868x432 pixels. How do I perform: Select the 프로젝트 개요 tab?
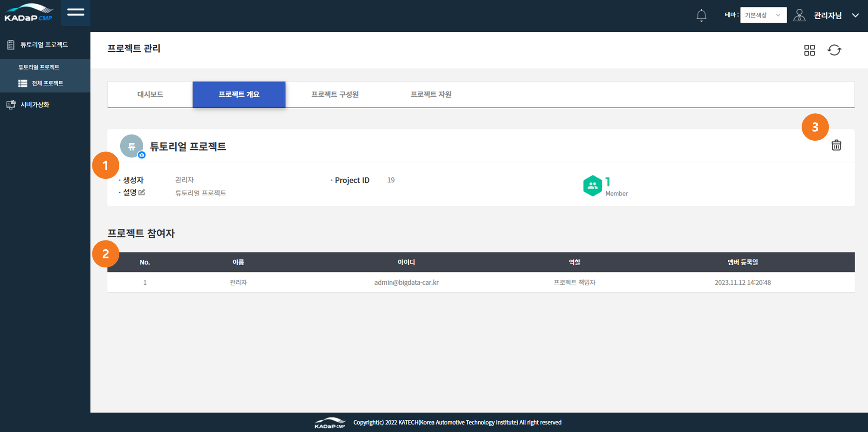[239, 95]
